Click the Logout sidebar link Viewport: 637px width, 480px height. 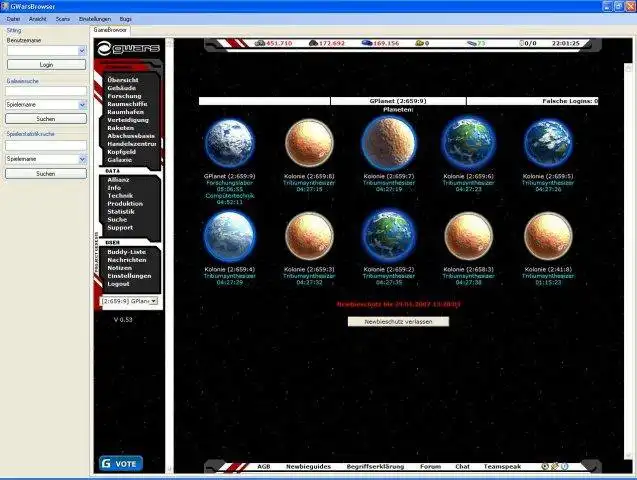coord(118,284)
